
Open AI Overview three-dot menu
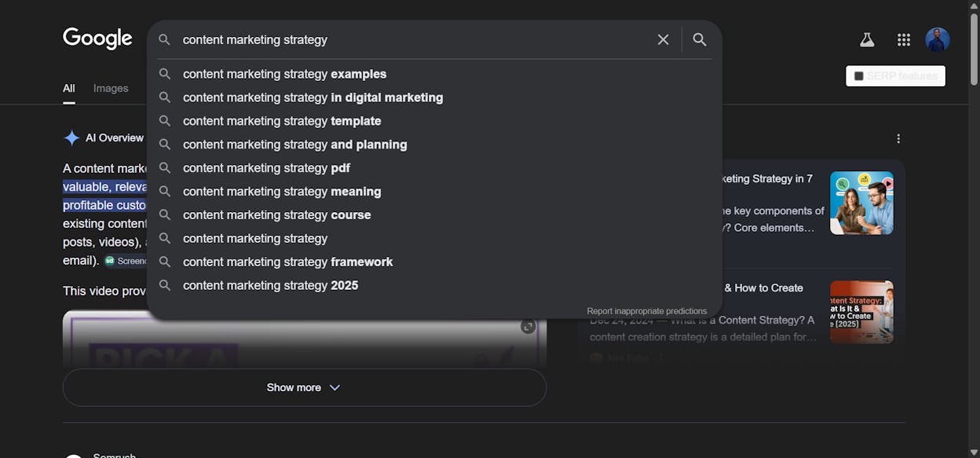click(898, 138)
